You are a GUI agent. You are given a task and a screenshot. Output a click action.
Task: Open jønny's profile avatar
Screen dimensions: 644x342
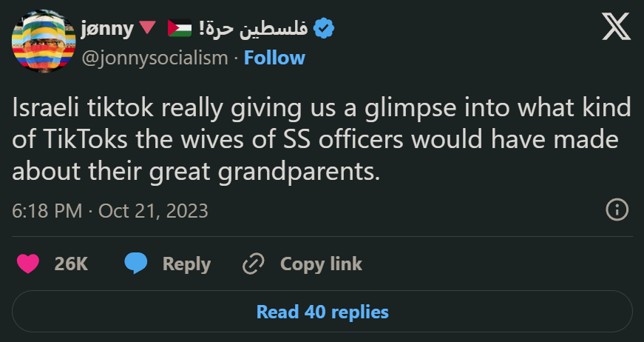41,43
